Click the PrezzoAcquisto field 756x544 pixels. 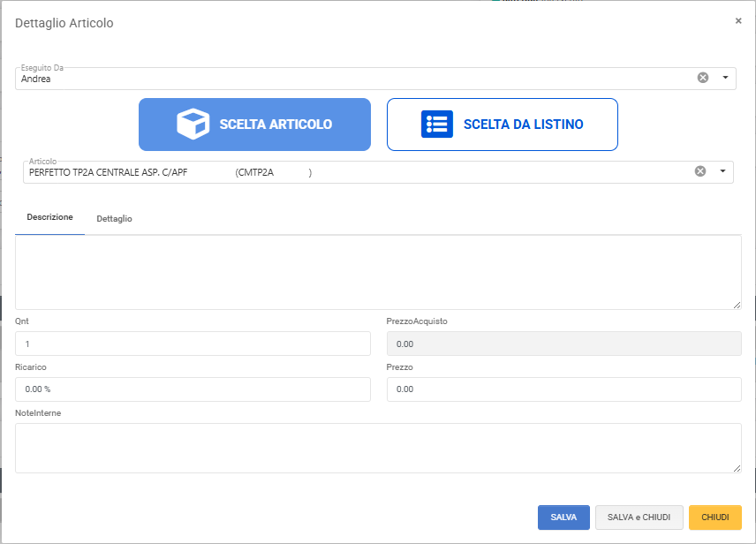(x=564, y=344)
